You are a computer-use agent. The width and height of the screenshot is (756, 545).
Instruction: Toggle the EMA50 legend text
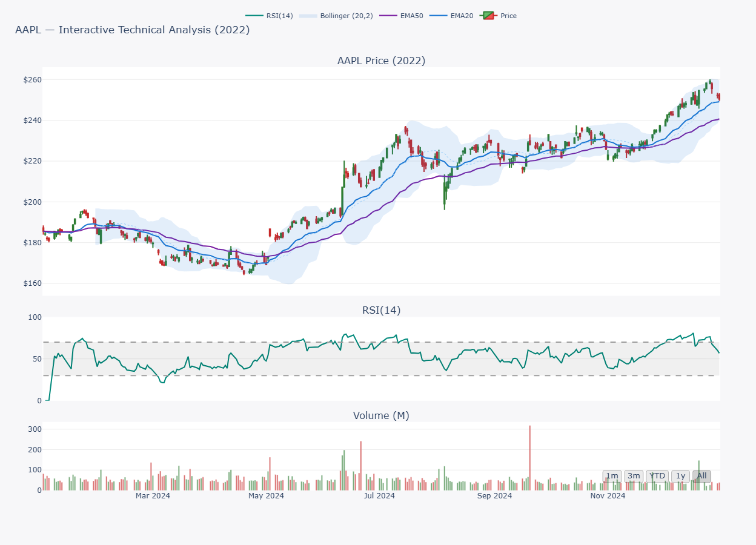(x=411, y=16)
